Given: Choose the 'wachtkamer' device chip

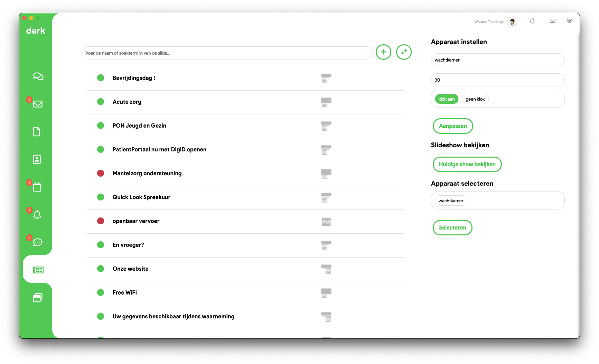Looking at the screenshot, I should (451, 201).
